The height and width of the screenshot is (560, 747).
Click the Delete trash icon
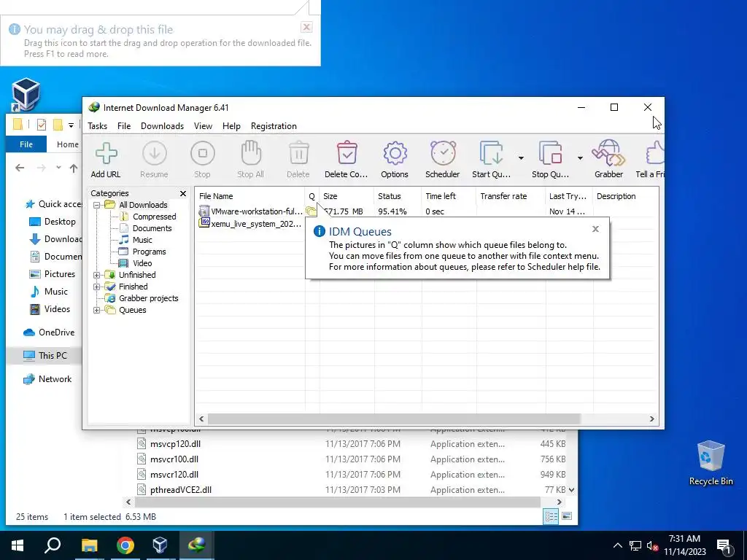[298, 160]
